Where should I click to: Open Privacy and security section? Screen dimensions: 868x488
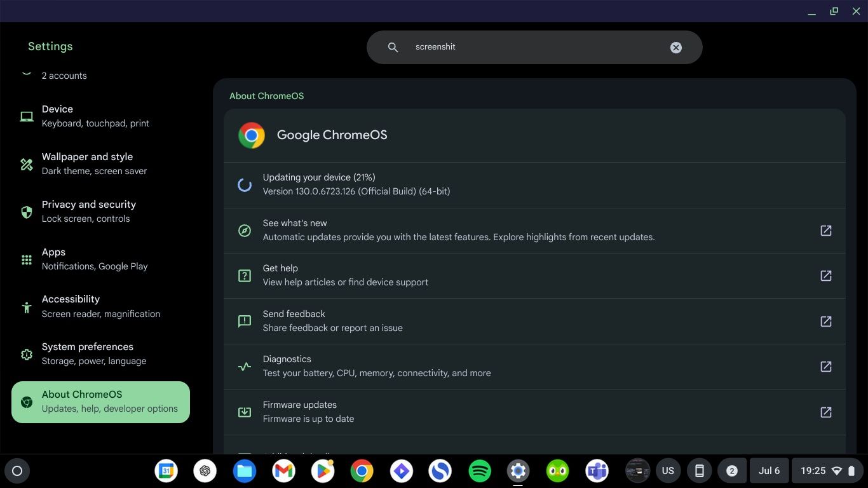[x=100, y=212]
